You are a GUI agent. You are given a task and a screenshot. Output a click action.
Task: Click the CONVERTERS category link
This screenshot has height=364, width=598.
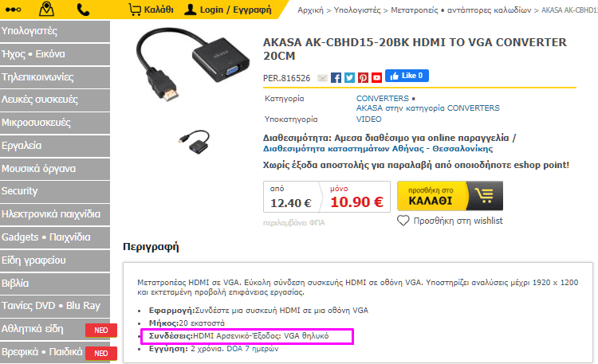tap(382, 98)
